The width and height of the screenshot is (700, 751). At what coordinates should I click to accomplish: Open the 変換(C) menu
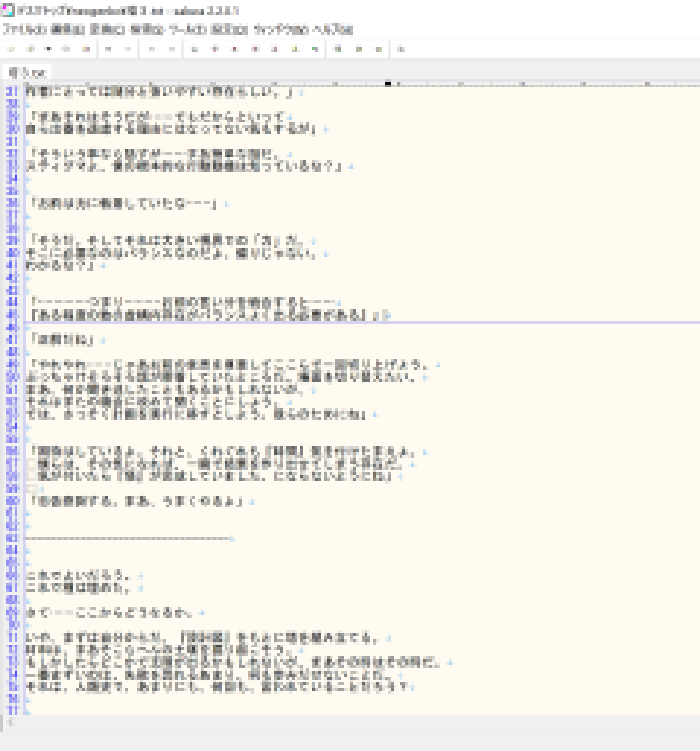pyautogui.click(x=108, y=30)
